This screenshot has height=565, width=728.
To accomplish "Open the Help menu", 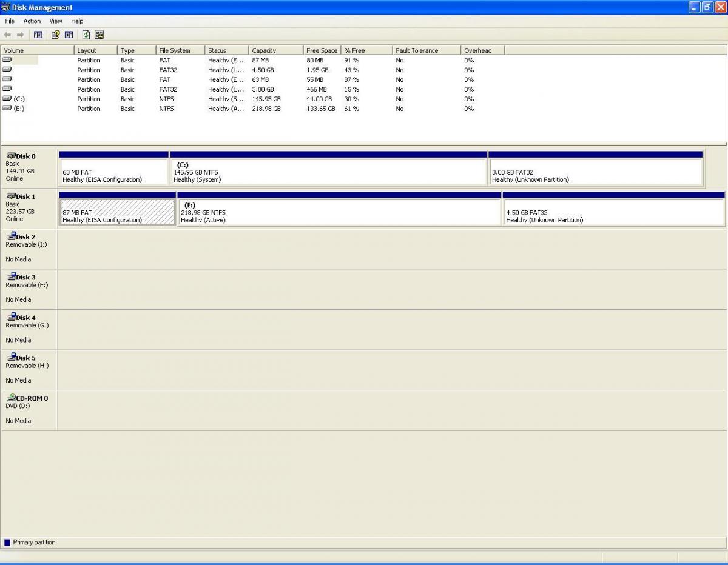I will [x=77, y=21].
